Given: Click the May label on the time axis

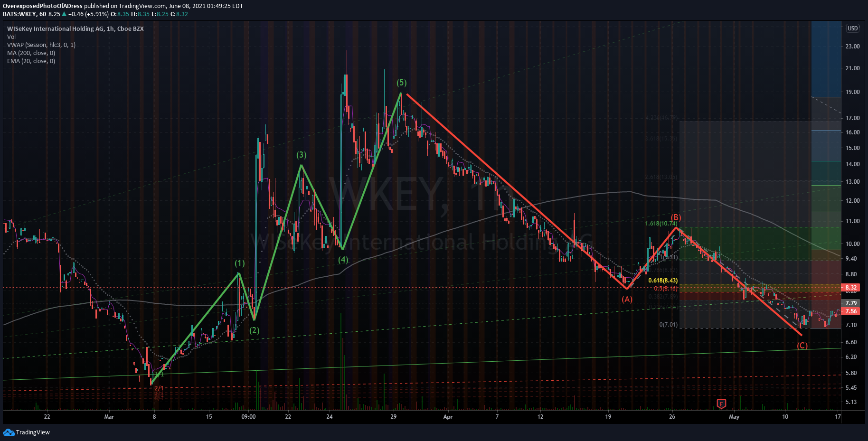Looking at the screenshot, I should coord(734,417).
